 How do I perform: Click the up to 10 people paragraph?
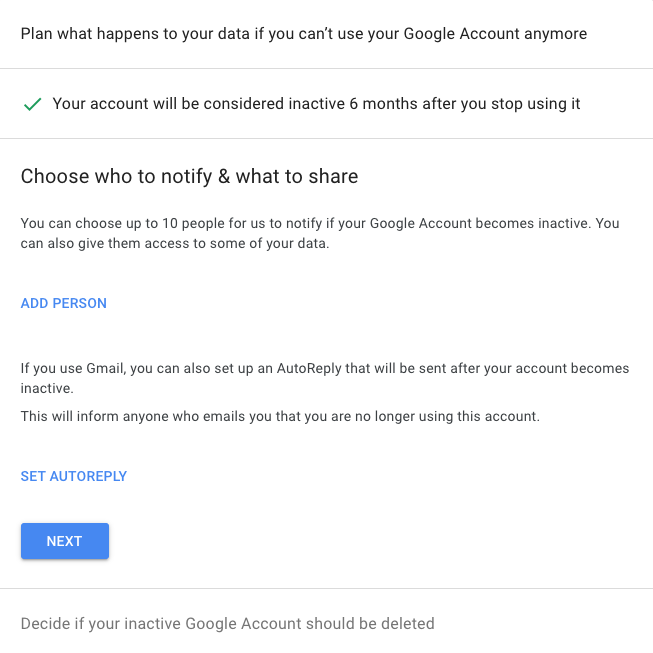click(x=320, y=233)
